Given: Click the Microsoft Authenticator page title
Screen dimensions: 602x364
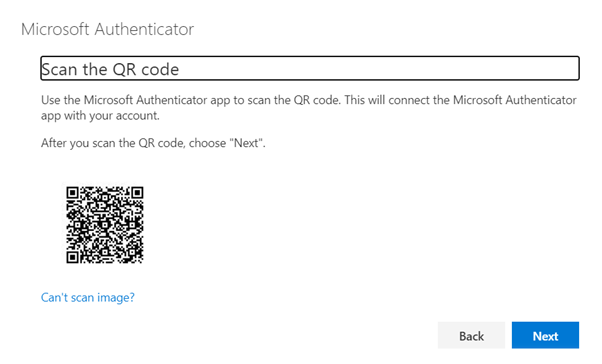Looking at the screenshot, I should 108,29.
